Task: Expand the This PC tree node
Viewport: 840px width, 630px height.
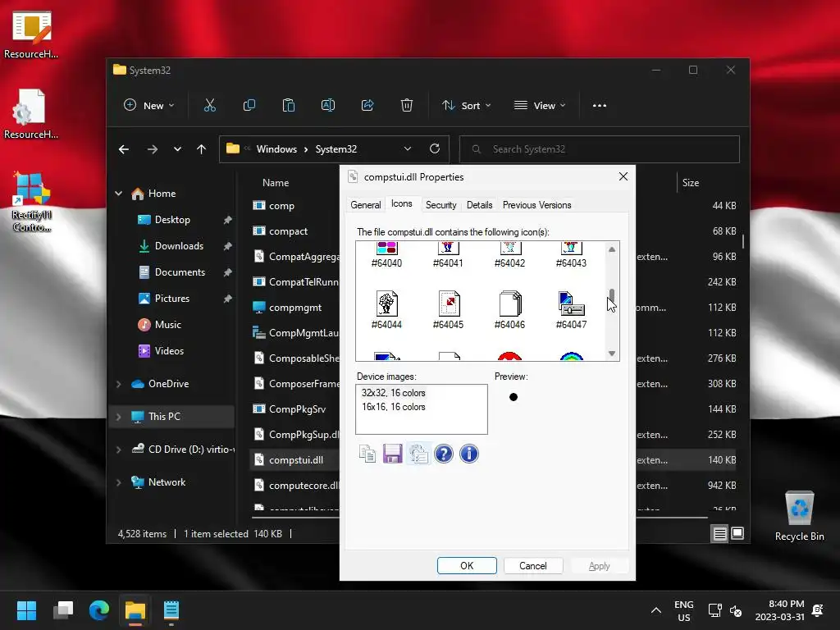Action: 118,416
